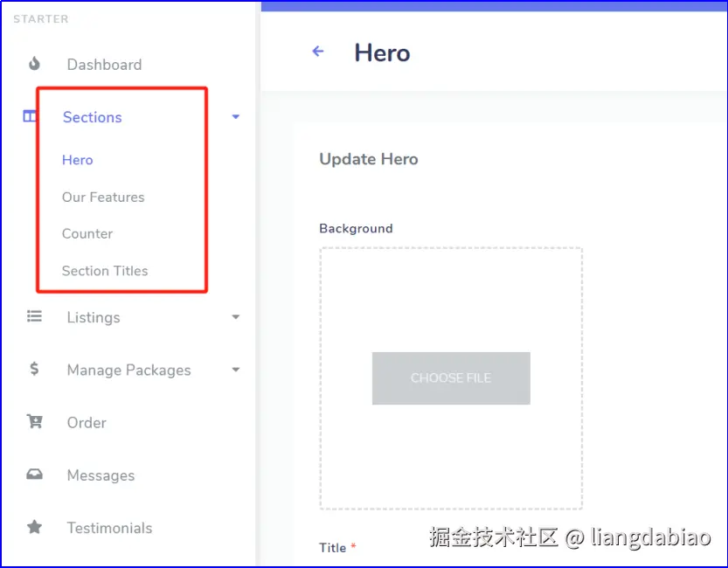Click the CHOOSE FILE button

coord(451,378)
